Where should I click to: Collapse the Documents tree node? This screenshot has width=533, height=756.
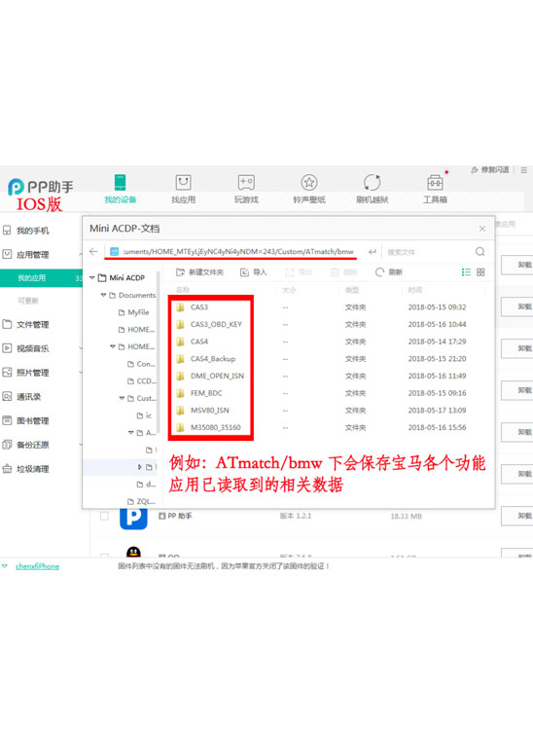coord(103,295)
